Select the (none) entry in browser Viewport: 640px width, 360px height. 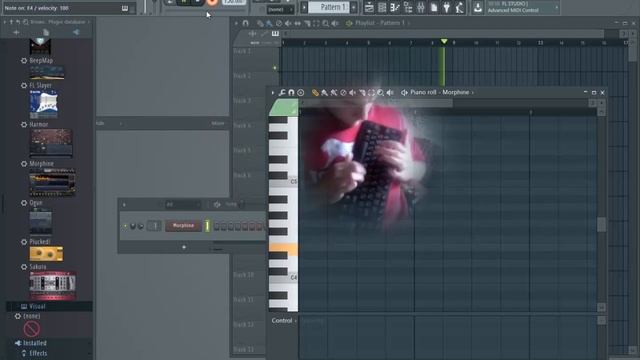pyautogui.click(x=31, y=316)
